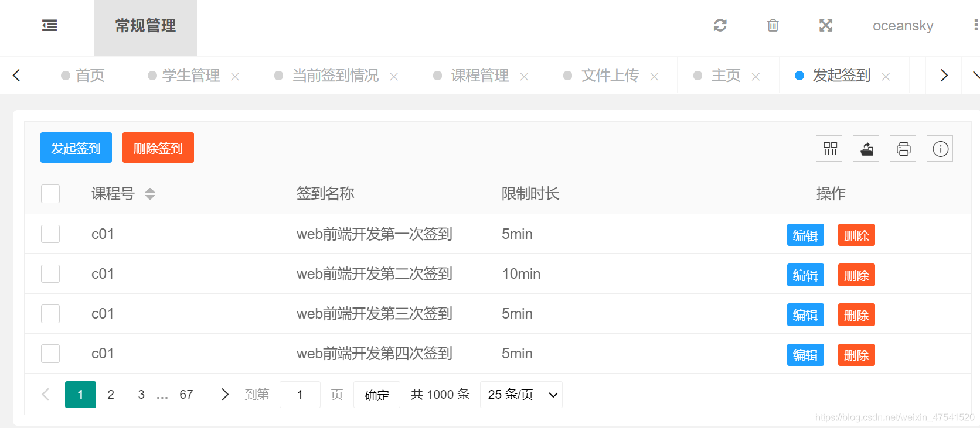
Task: Close the 当前签到情况 tab
Action: (394, 77)
